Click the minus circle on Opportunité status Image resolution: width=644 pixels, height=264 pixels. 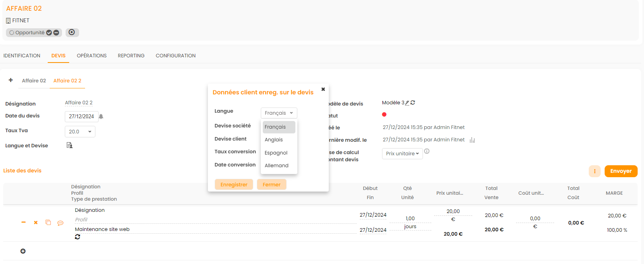tap(56, 33)
